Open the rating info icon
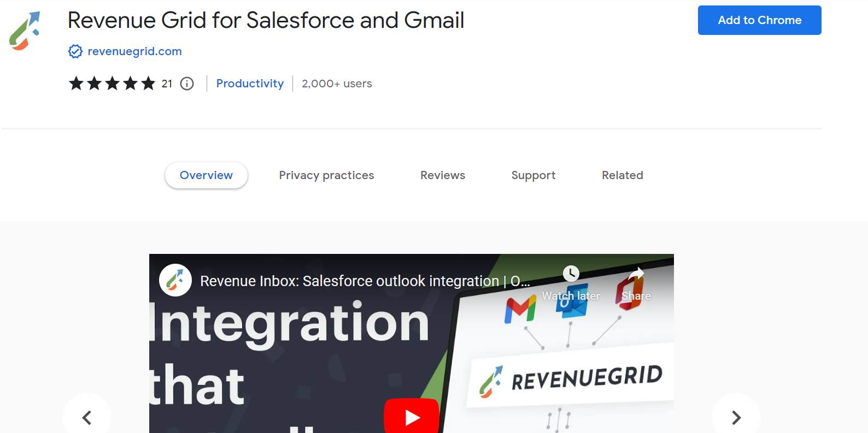The width and height of the screenshot is (868, 433). [187, 84]
